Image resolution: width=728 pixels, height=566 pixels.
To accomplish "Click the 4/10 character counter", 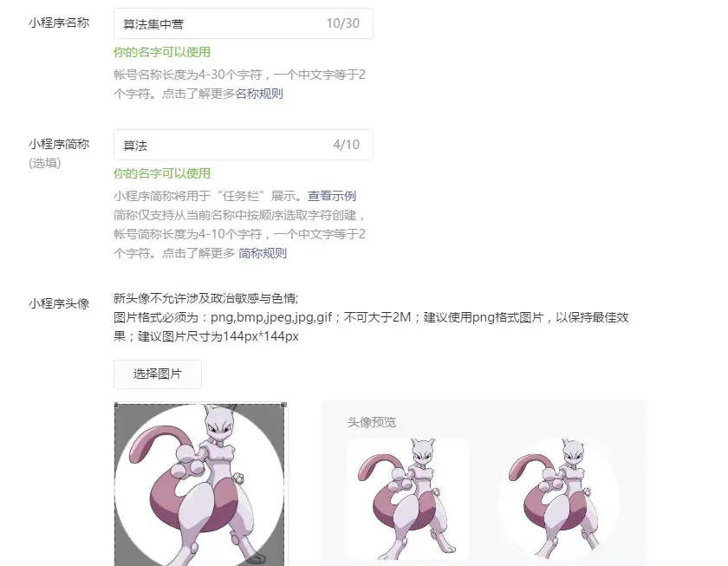I will click(x=346, y=145).
